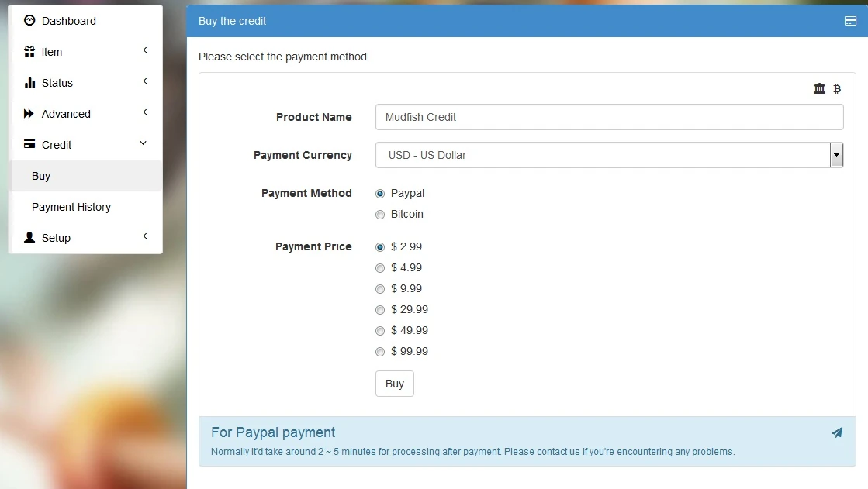
Task: Click the Credit card sidebar icon
Action: (29, 145)
